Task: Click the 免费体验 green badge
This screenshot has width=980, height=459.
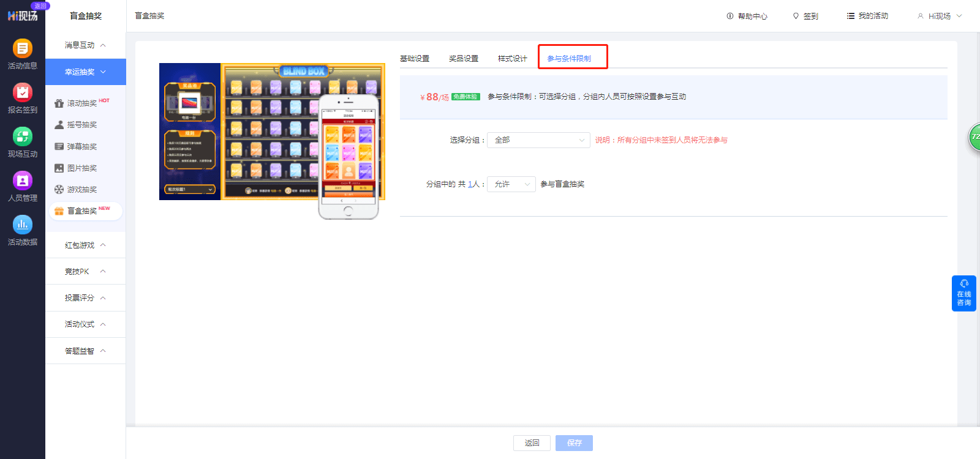Action: [x=466, y=97]
